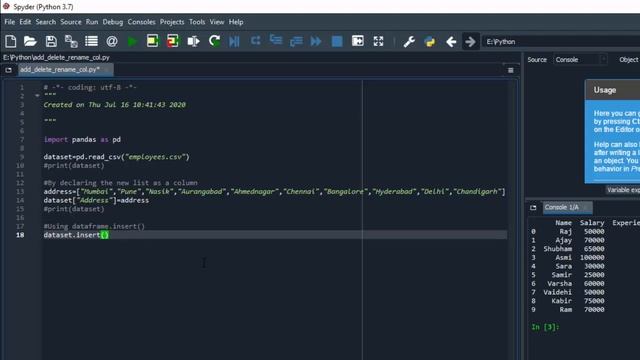This screenshot has width=640, height=360.
Task: Click the Usage heading in Help pane
Action: [x=605, y=90]
